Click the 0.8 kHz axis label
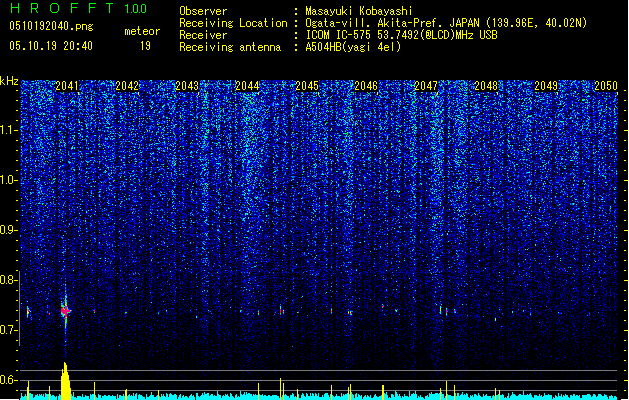 click(x=9, y=280)
